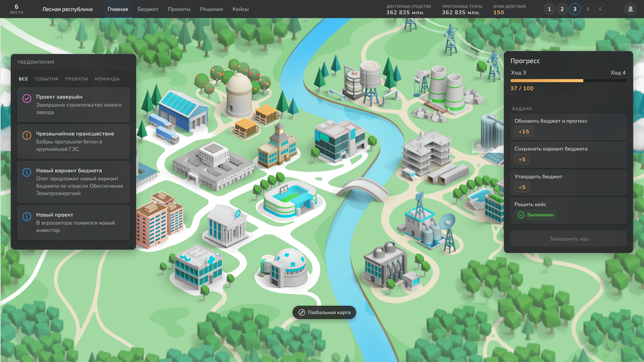Image resolution: width=644 pixels, height=362 pixels.
Task: Click the orange warning icon for Чрезвычайное происшествие
Action: 27,135
